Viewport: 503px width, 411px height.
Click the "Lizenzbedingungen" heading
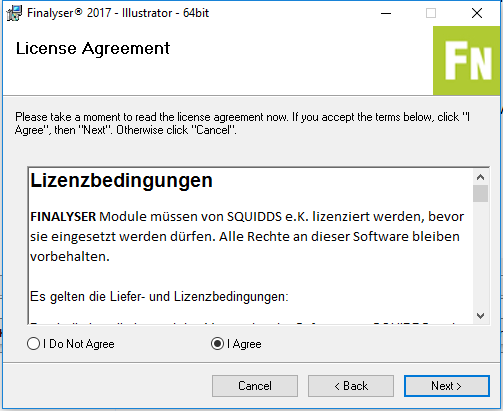pyautogui.click(x=121, y=181)
